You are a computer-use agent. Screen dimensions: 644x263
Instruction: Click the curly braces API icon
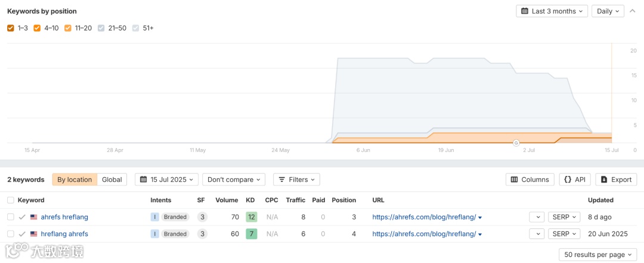click(568, 180)
